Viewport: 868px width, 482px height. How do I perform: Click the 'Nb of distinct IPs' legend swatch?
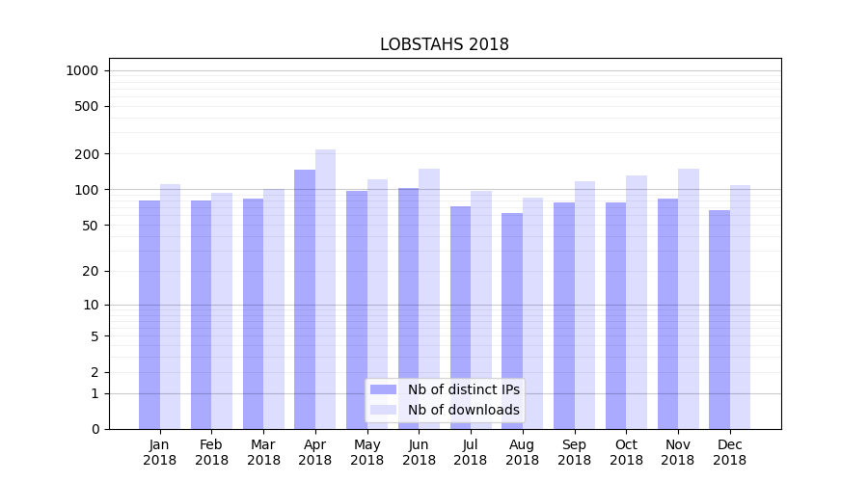(383, 389)
